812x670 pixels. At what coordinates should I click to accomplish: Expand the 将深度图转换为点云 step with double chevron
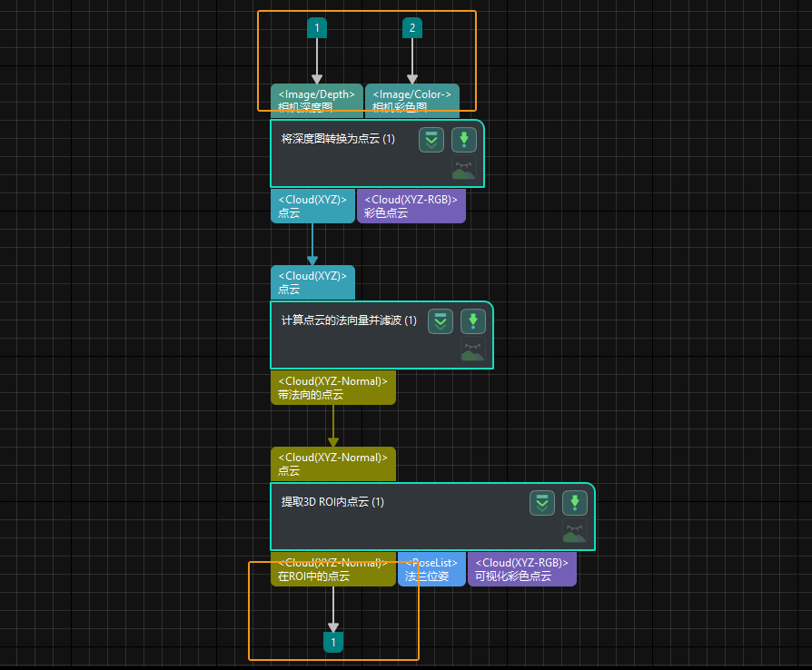[x=431, y=140]
